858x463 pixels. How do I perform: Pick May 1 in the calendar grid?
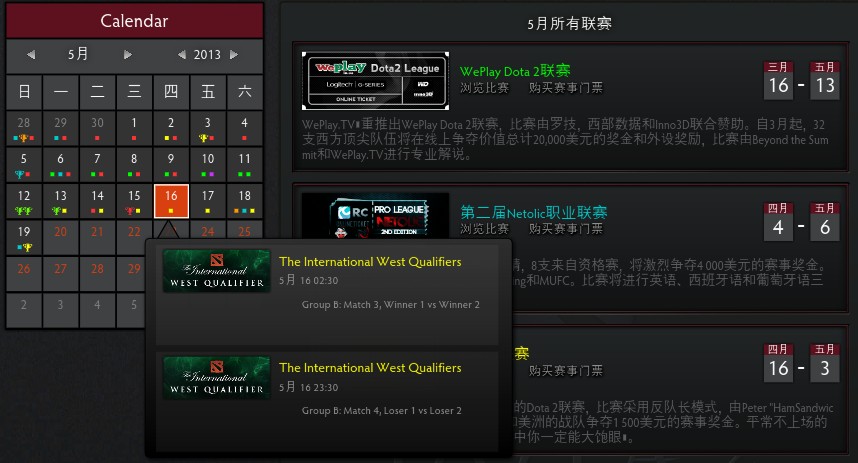pos(134,128)
